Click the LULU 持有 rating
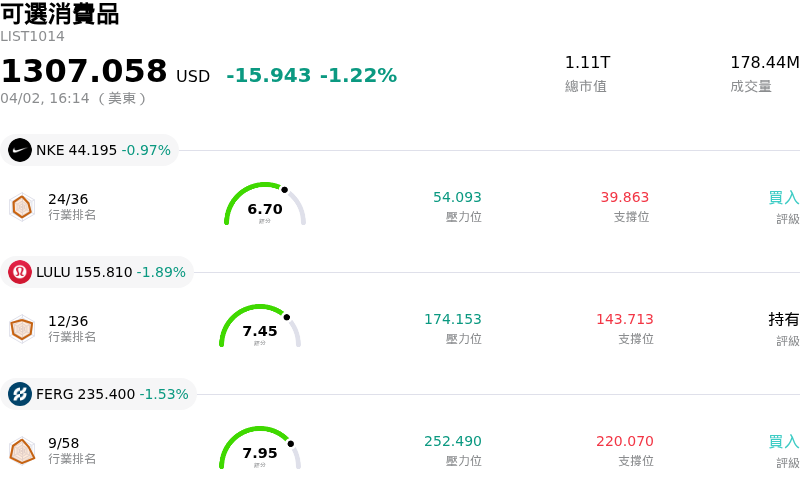Screen dimensions: 800x488 783,320
